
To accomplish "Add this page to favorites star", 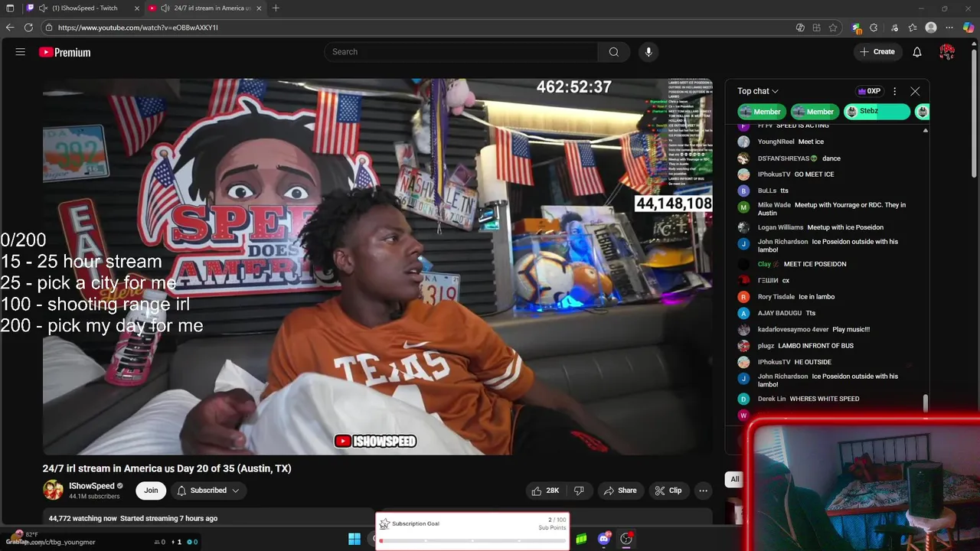I will [833, 28].
